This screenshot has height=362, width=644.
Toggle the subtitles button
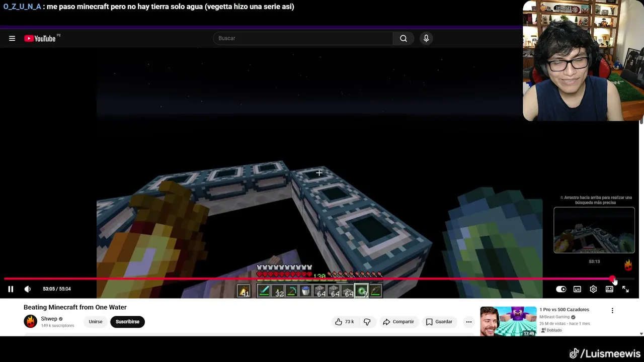pos(577,289)
